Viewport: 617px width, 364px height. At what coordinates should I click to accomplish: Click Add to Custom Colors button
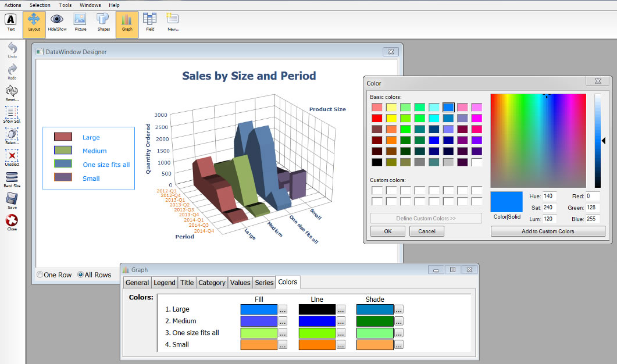(548, 231)
